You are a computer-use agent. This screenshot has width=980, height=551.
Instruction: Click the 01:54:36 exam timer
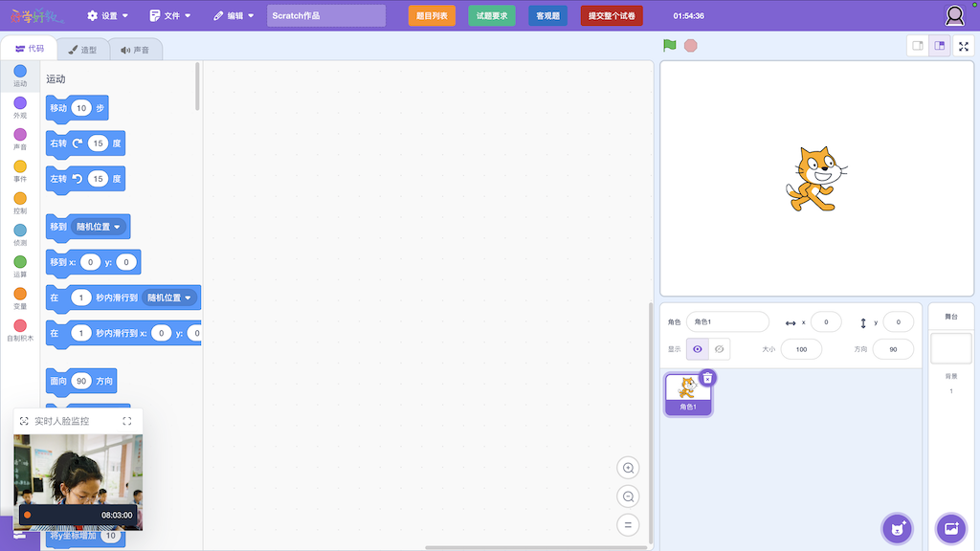point(689,15)
